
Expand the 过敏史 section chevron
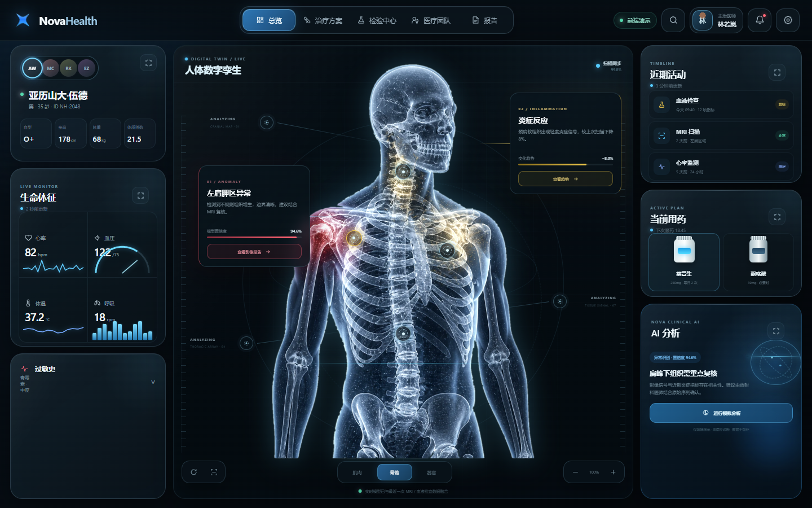click(x=153, y=382)
